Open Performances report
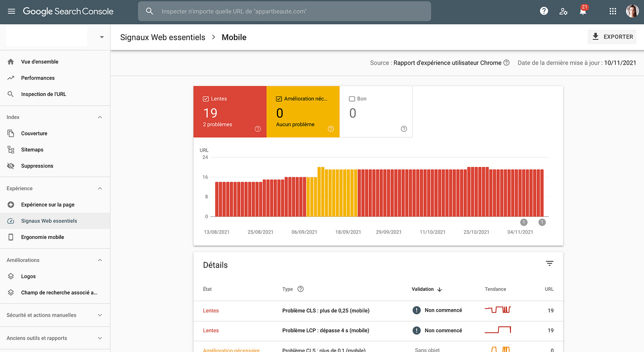Image resolution: width=644 pixels, height=352 pixels. pyautogui.click(x=38, y=78)
